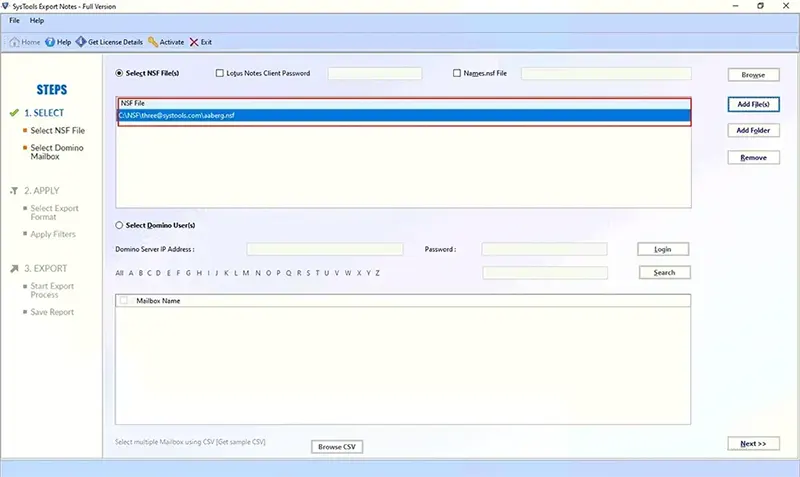Filter mailboxes by letter S

pyautogui.click(x=308, y=273)
